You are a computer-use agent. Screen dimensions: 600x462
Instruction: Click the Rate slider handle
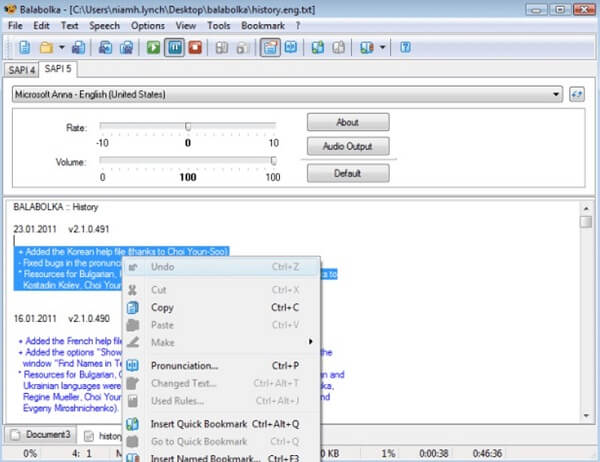(x=188, y=126)
